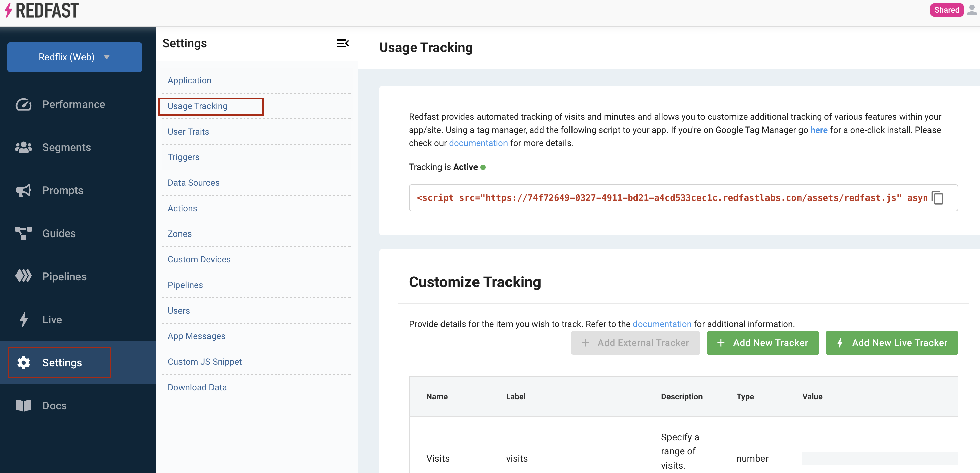The image size is (980, 473).
Task: Click the Visits row value field
Action: click(880, 458)
